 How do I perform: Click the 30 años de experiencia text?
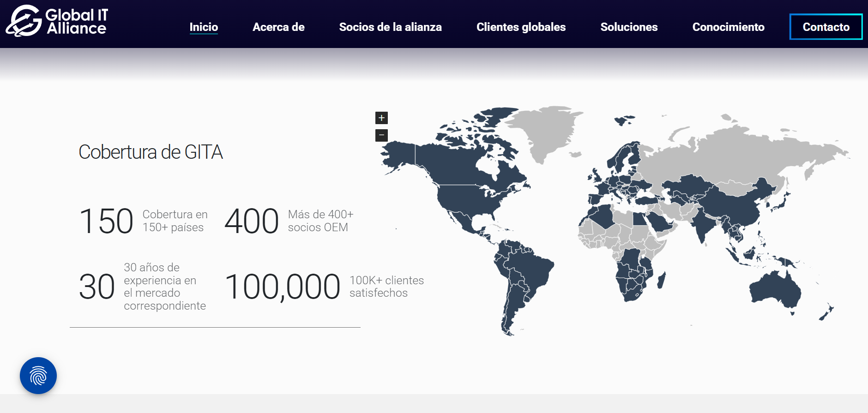point(165,287)
